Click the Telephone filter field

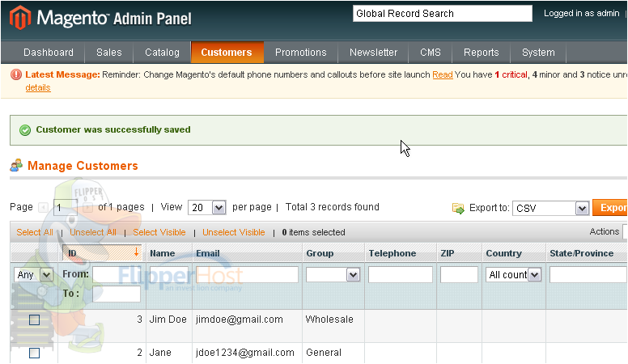401,275
